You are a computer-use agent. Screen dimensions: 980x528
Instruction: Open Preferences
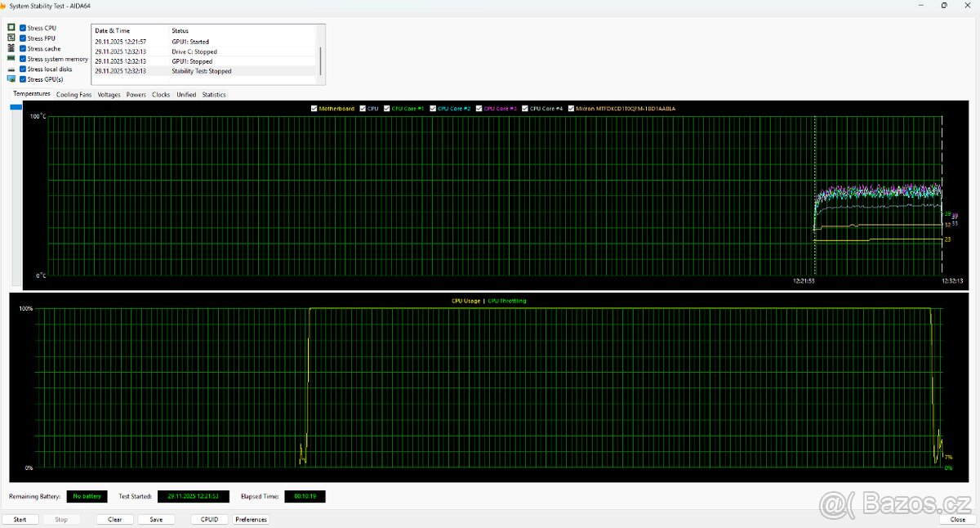251,519
